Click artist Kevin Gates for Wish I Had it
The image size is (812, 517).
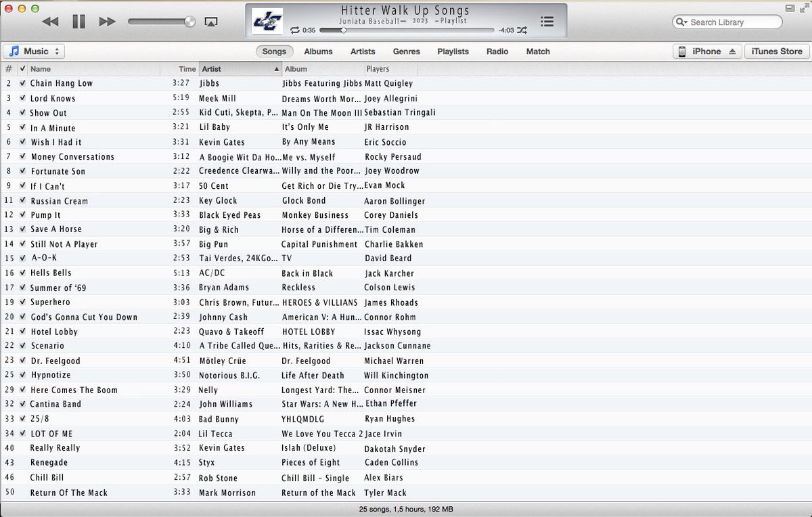(222, 142)
